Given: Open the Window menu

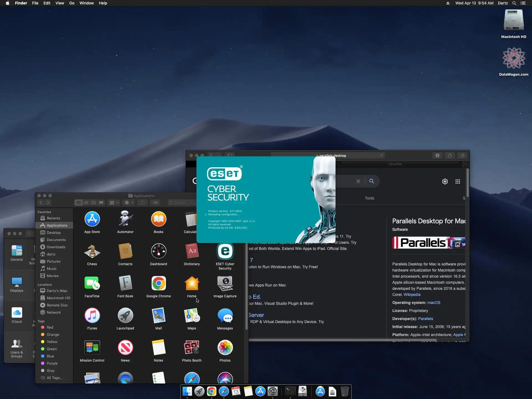Looking at the screenshot, I should 86,3.
